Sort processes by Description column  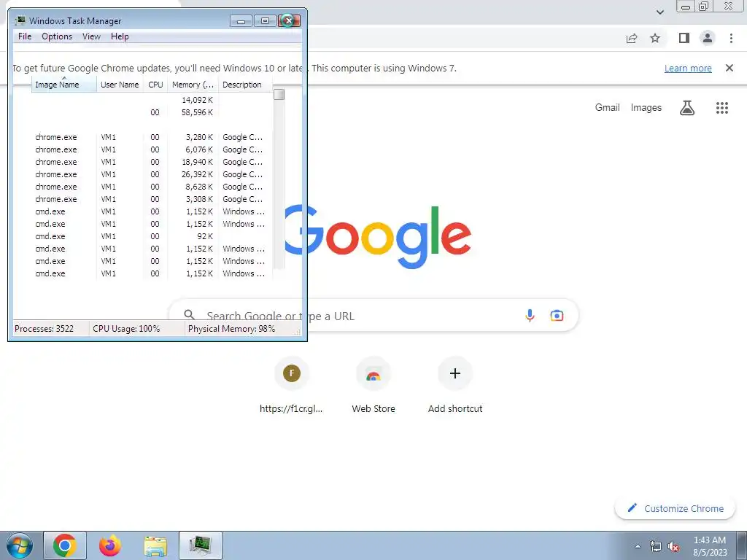click(x=245, y=85)
